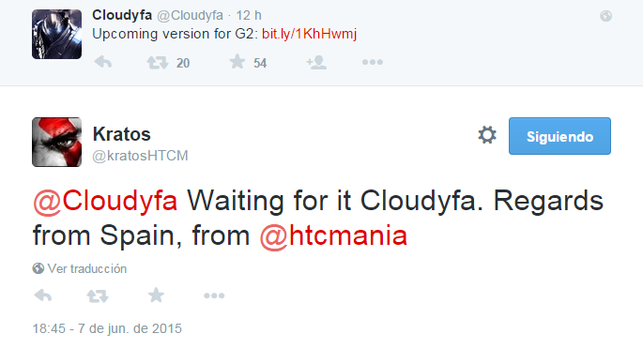Open the bit.ly/1KhHwmj link
The height and width of the screenshot is (364, 643).
(309, 34)
